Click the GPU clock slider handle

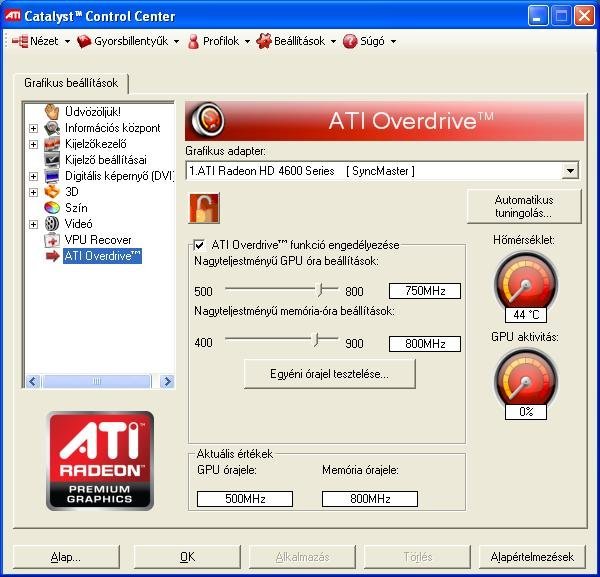[320, 290]
